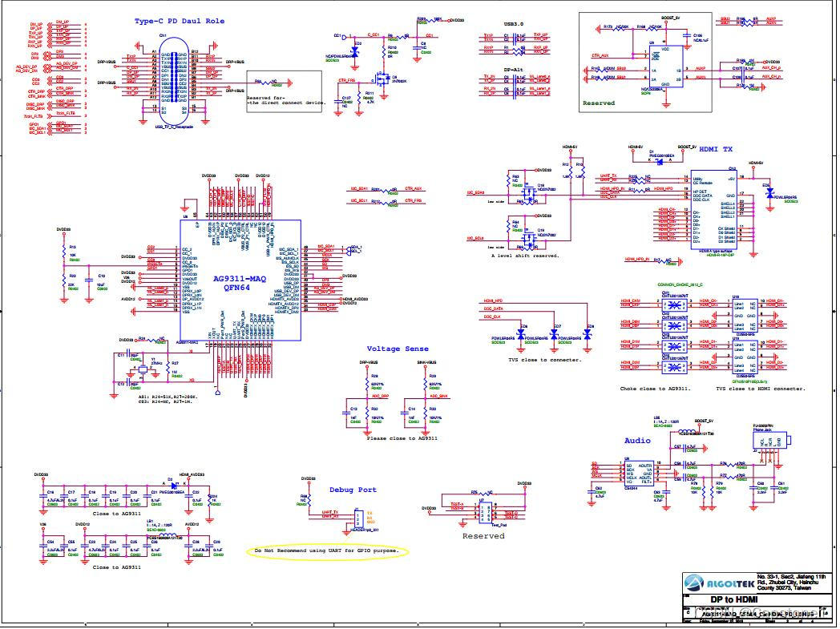Select the ED8 TVS diode on HDMI_HPD
Screen dimensions: 840x629
[x=588, y=334]
